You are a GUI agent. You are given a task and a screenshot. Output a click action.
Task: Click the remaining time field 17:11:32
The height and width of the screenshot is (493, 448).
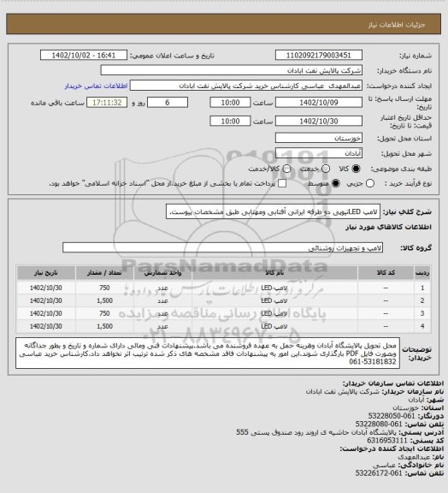click(107, 103)
